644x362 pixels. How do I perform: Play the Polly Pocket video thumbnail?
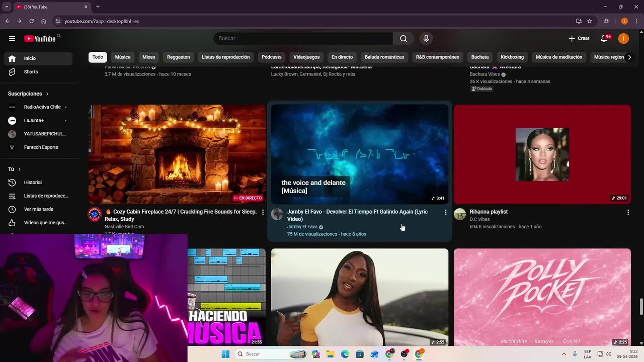[542, 297]
